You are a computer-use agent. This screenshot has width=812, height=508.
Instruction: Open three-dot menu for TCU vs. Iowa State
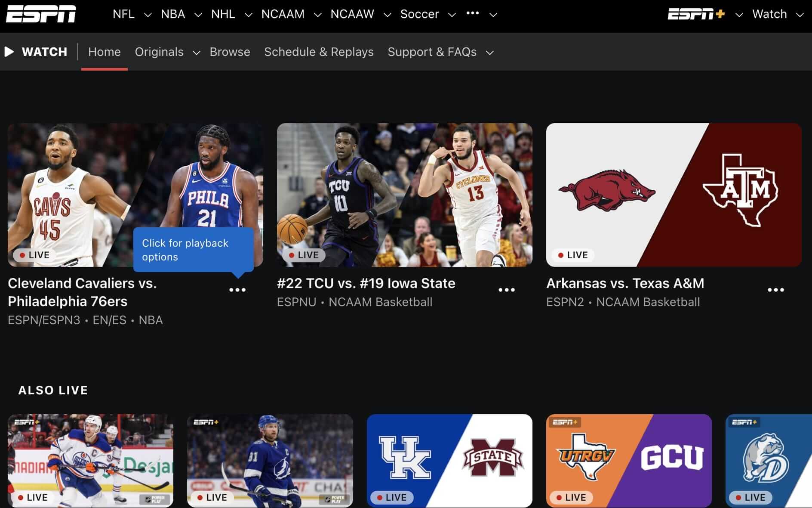click(506, 290)
